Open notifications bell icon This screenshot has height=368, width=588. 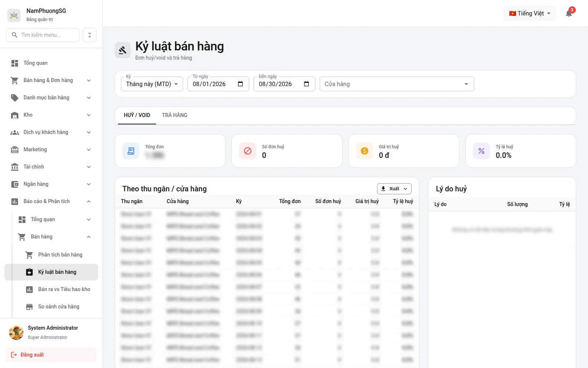click(x=569, y=14)
